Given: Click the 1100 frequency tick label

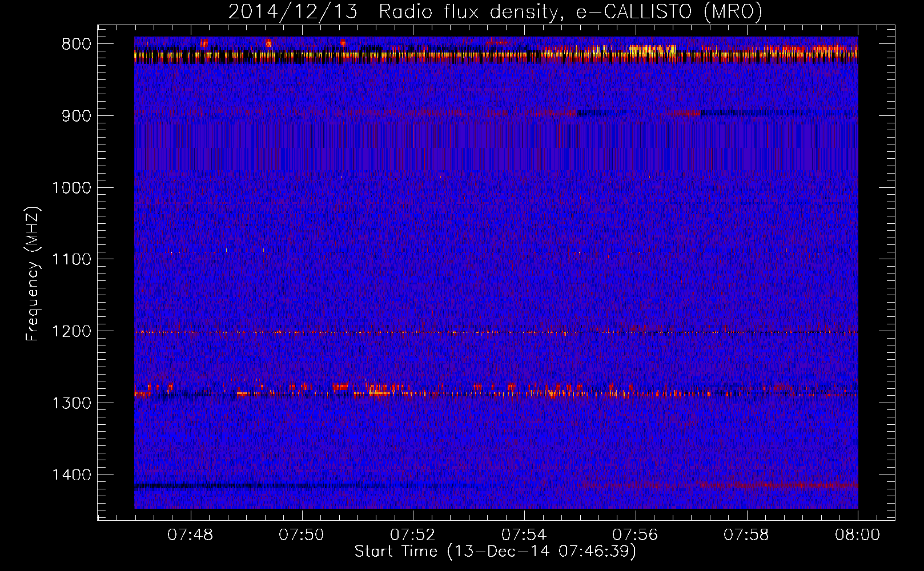Looking at the screenshot, I should (x=71, y=260).
